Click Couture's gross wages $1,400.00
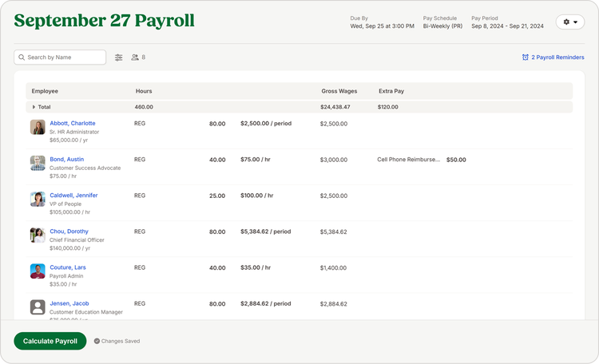599x364 pixels. (333, 267)
